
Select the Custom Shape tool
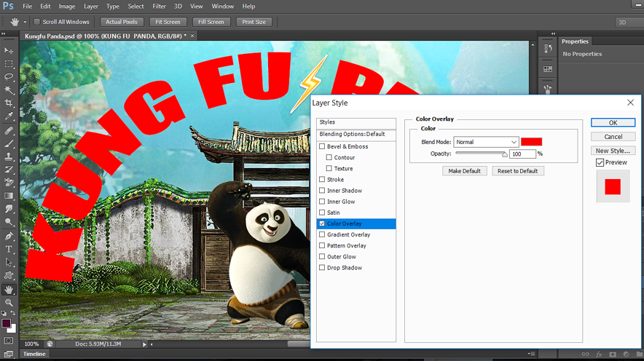click(x=9, y=275)
